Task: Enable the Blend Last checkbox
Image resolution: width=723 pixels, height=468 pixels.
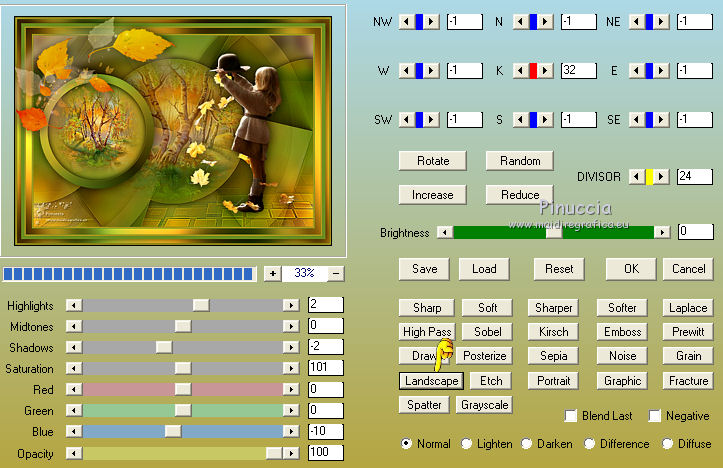Action: coord(571,415)
